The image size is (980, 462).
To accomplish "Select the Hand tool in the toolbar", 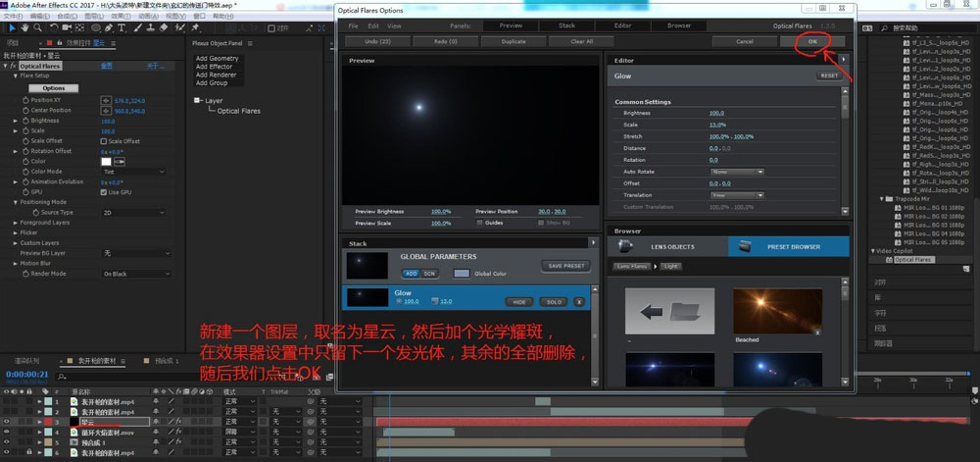I will 24,28.
